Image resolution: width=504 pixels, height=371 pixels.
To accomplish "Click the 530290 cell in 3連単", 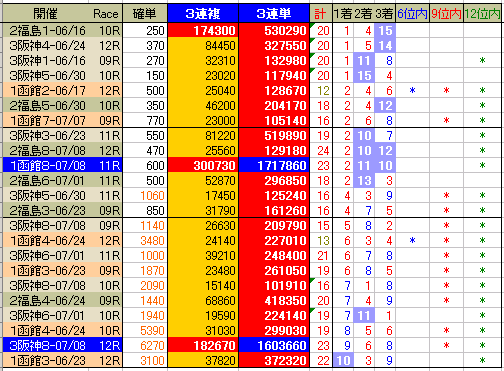I will (274, 31).
